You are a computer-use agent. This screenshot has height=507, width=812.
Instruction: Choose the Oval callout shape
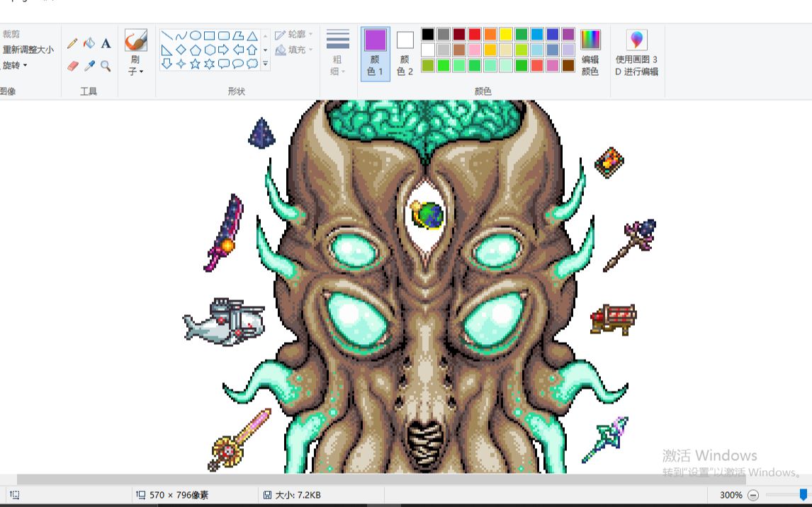click(237, 64)
